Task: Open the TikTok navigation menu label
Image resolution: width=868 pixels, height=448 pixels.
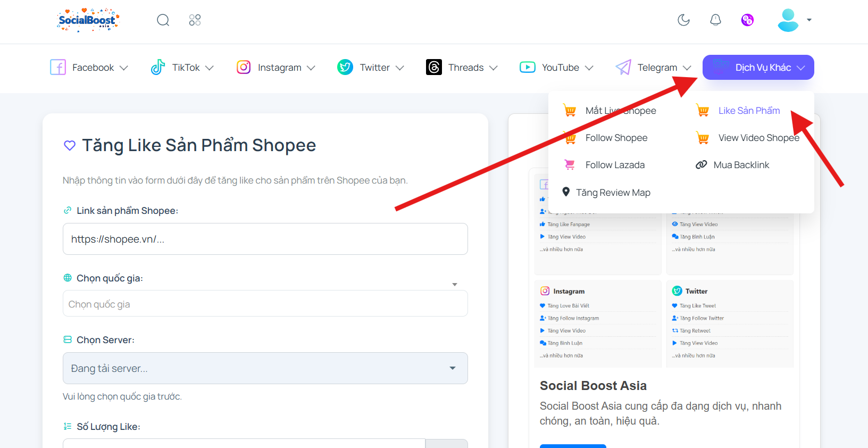Action: [x=186, y=68]
